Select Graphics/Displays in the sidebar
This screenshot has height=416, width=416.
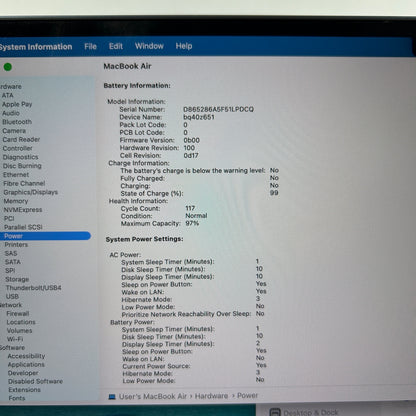30,192
